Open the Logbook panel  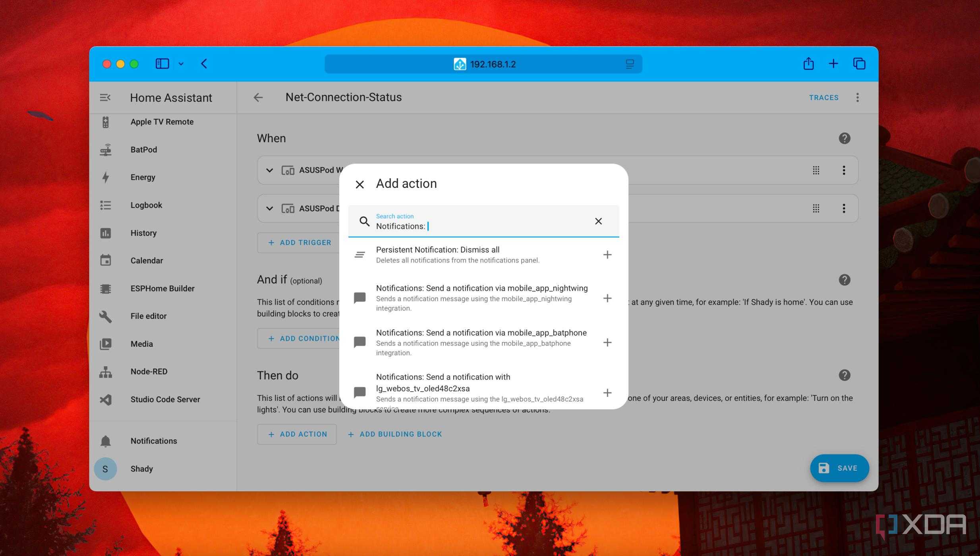pos(163,205)
